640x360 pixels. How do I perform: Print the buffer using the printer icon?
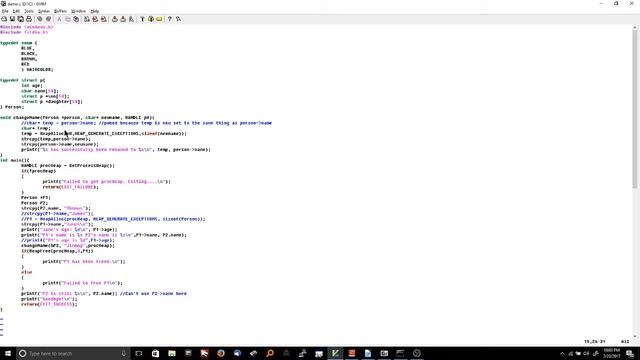29,19
